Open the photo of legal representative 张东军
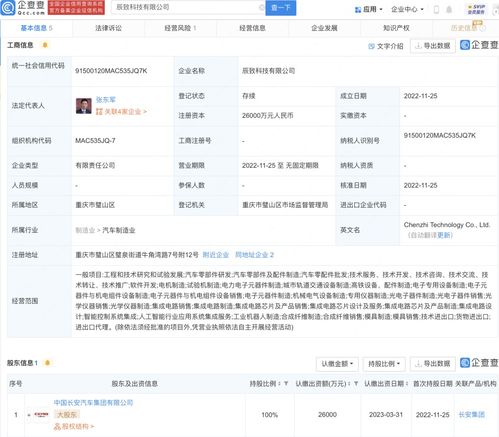The width and height of the screenshot is (499, 437). [x=83, y=106]
